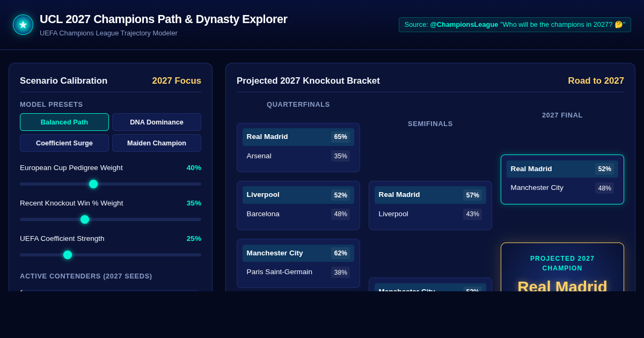
Task: Adjust UEFA Coefficient Strength slider
Action: point(111,255)
